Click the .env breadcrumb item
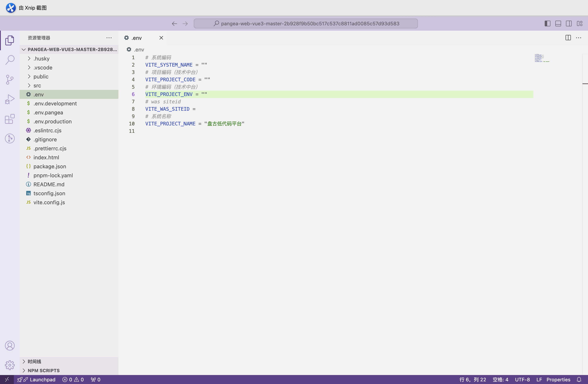This screenshot has width=588, height=384. pyautogui.click(x=135, y=49)
